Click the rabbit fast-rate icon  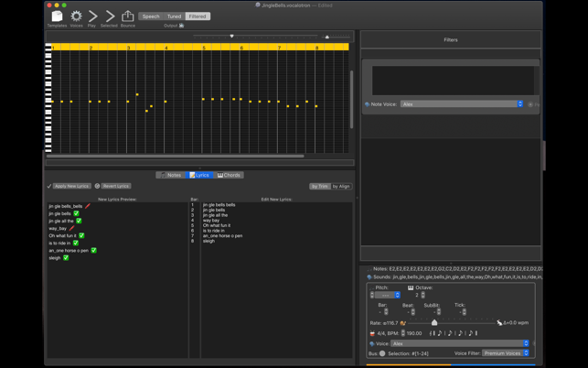click(x=499, y=322)
